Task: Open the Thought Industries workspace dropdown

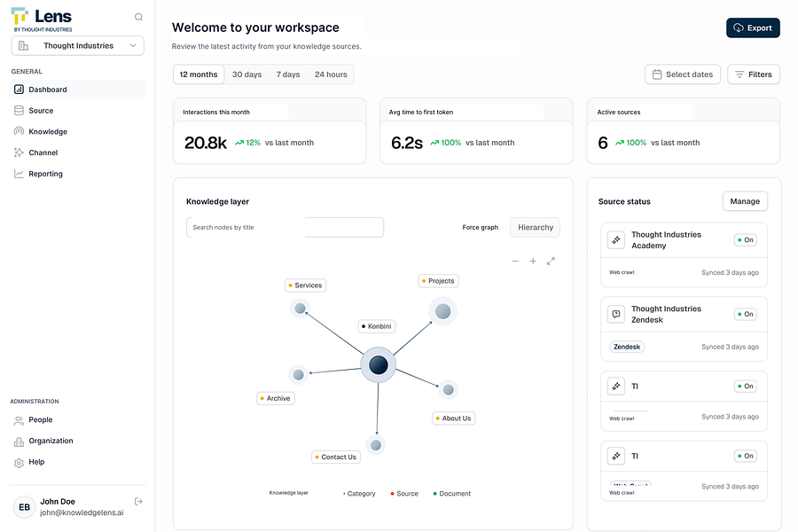Action: click(77, 46)
